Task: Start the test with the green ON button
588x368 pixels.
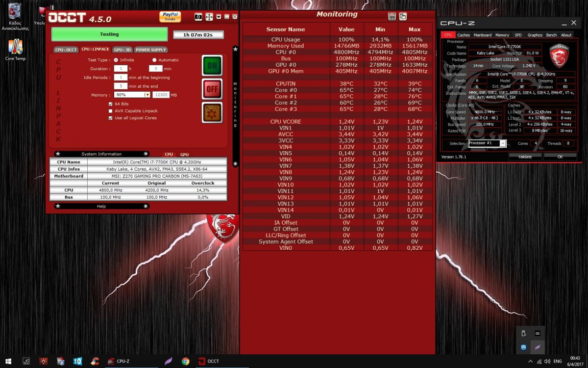Action: tap(212, 65)
